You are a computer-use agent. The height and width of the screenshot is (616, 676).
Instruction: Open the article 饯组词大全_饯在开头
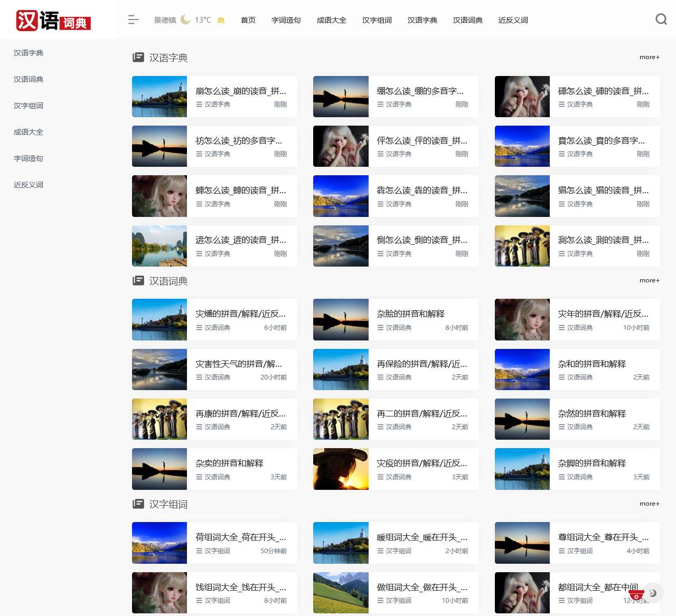(x=241, y=587)
